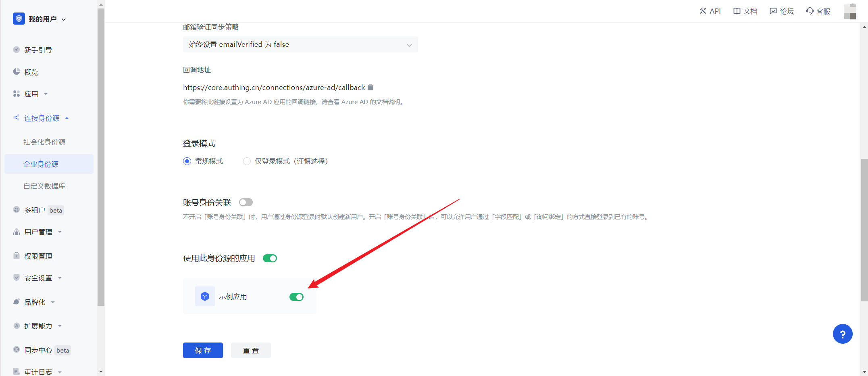Image resolution: width=868 pixels, height=376 pixels.
Task: Enable the 账号身份关联 toggle
Action: coord(246,202)
